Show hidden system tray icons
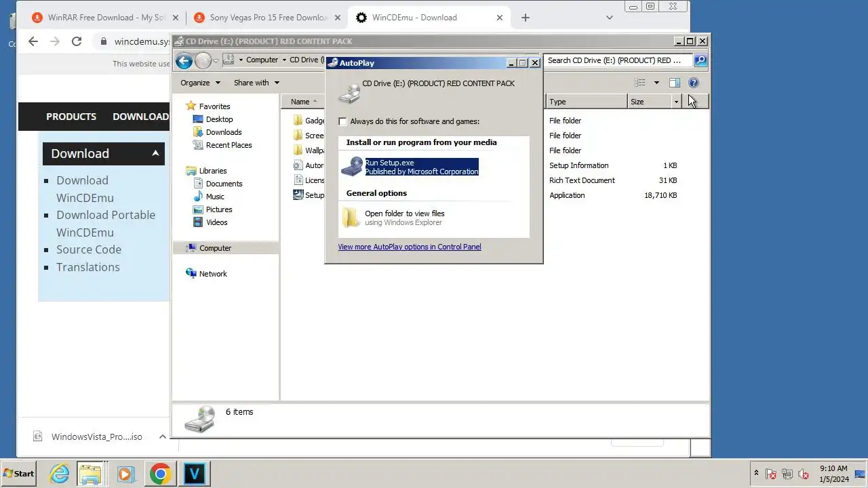Viewport: 868px width, 488px height. 756,473
